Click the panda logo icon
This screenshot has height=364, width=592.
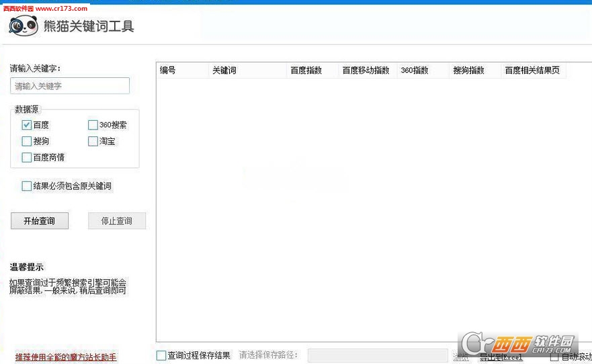point(24,26)
